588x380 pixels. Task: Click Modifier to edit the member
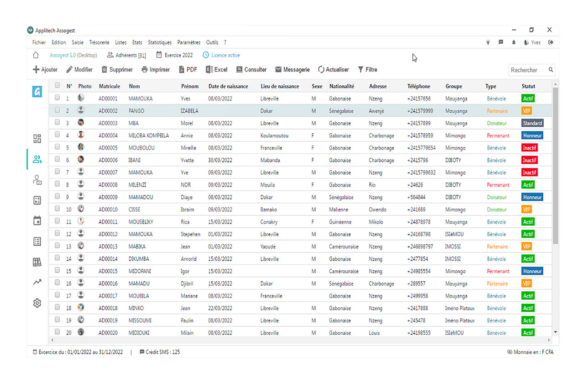tap(79, 70)
